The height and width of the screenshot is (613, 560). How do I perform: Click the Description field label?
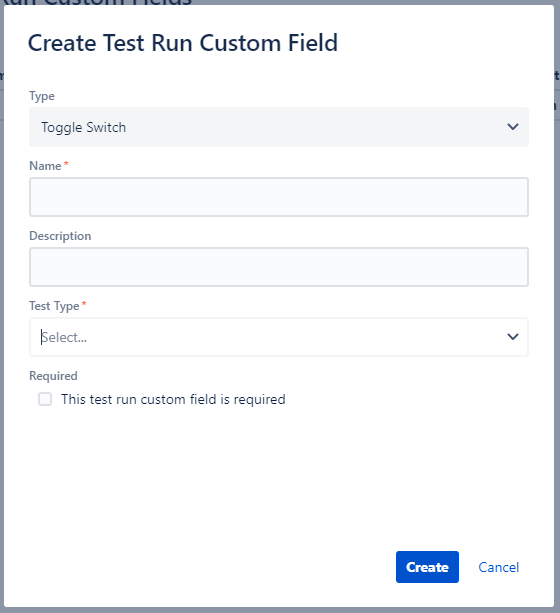point(60,236)
